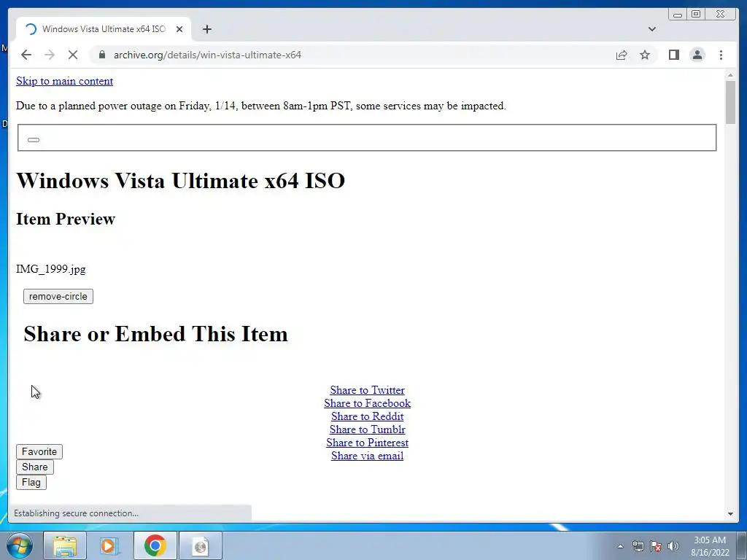Bookmark this page with the star icon
This screenshot has height=560, width=747.
(645, 55)
